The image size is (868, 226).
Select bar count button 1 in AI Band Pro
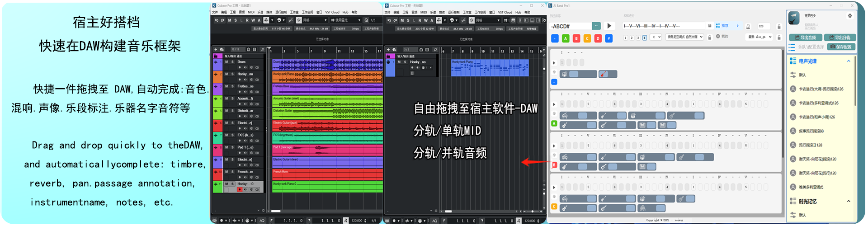tap(626, 38)
